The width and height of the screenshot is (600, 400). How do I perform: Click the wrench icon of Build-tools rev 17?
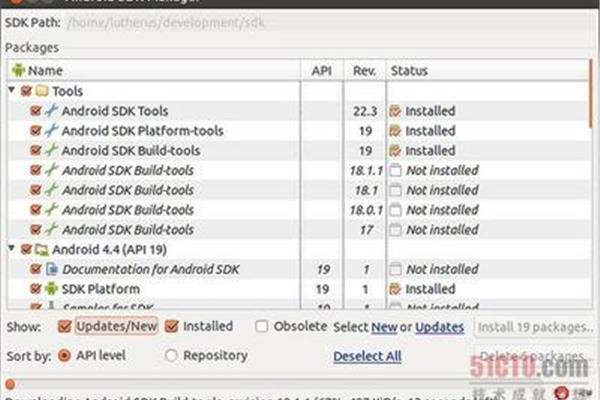51,229
